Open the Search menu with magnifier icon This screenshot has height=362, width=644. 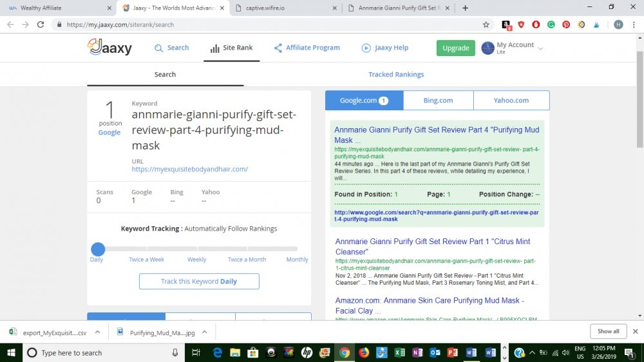tap(172, 48)
